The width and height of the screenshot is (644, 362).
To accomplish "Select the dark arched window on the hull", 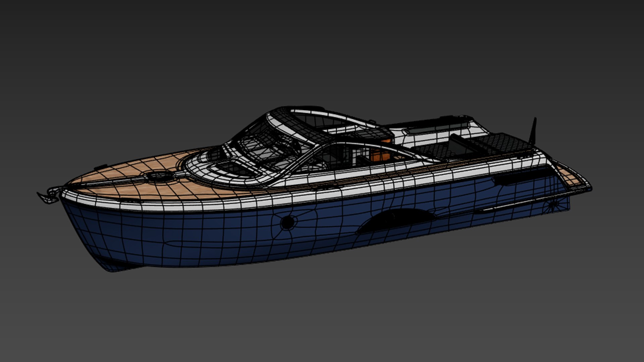I will click(397, 221).
